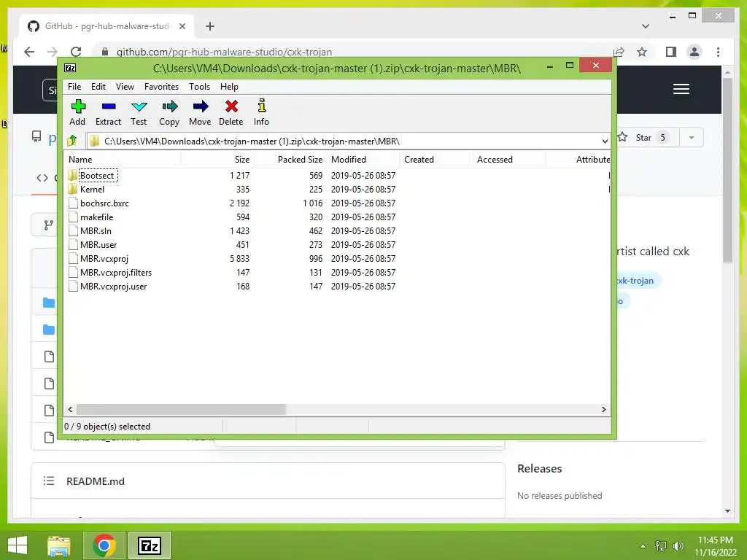The image size is (747, 560).
Task: Click the README.md heading on GitHub page
Action: [x=96, y=481]
